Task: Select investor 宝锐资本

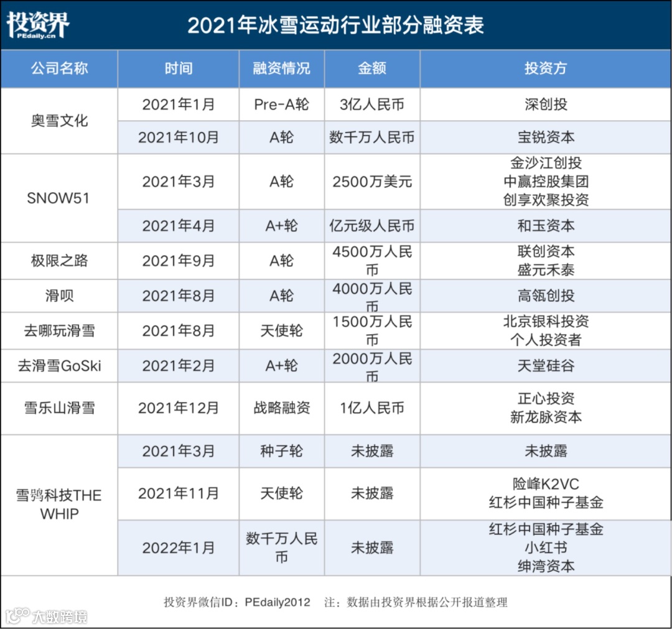Action: [546, 137]
